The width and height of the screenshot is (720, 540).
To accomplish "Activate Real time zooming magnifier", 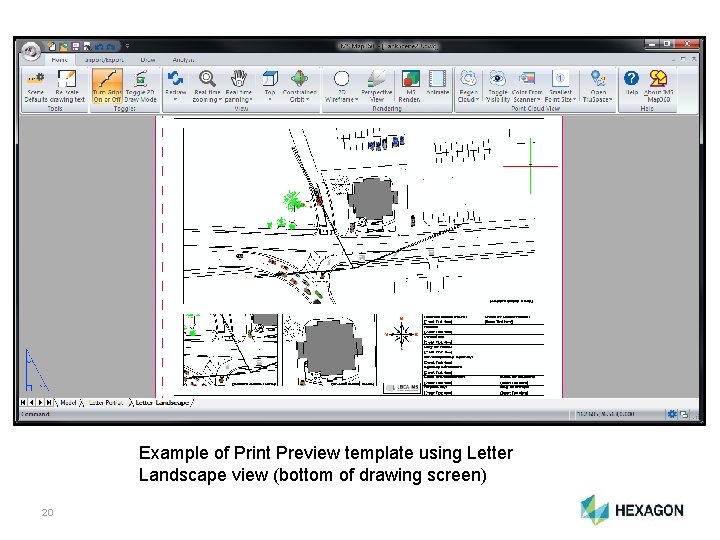I will coord(207,86).
